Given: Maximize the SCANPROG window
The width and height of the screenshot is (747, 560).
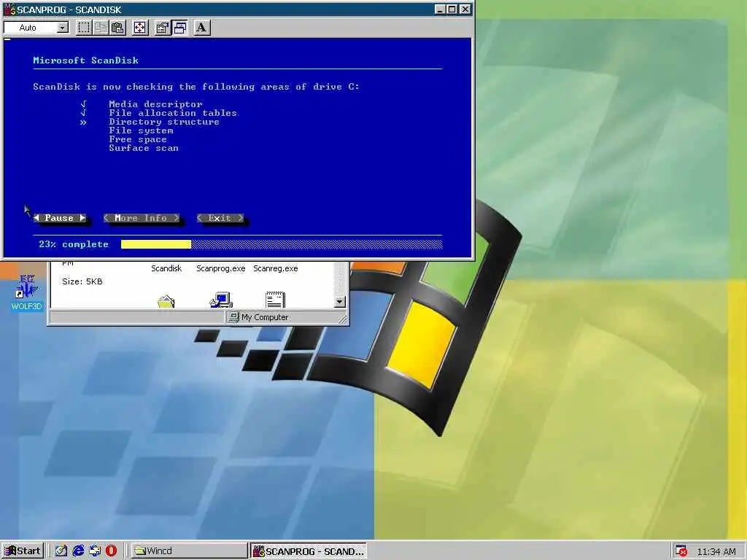Looking at the screenshot, I should coord(452,9).
